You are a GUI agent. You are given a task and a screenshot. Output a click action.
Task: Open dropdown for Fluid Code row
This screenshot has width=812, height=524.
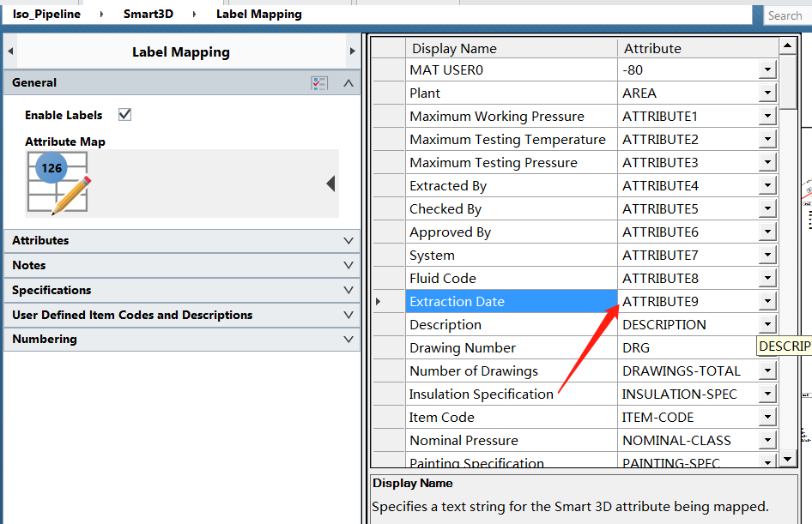pyautogui.click(x=767, y=278)
